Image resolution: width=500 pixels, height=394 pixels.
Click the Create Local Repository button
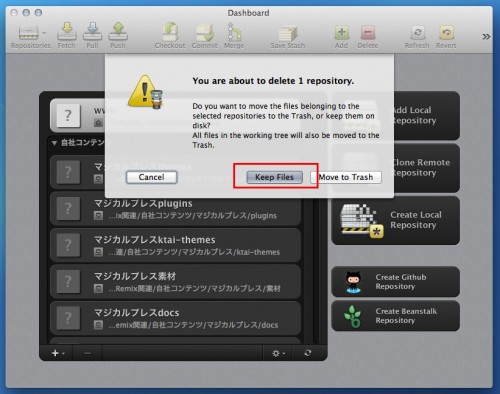pyautogui.click(x=396, y=220)
